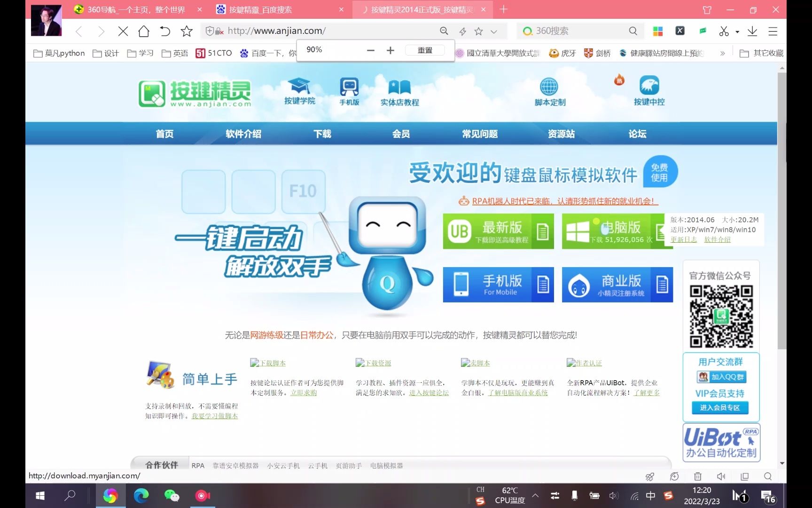Select 常见问题 in the navigation bar
812x508 pixels.
pyautogui.click(x=480, y=134)
